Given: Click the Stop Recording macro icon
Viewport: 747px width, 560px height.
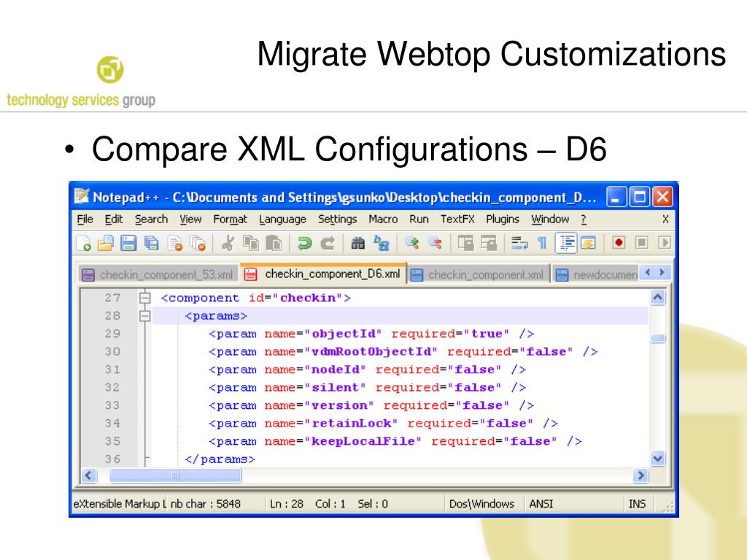Looking at the screenshot, I should 642,243.
